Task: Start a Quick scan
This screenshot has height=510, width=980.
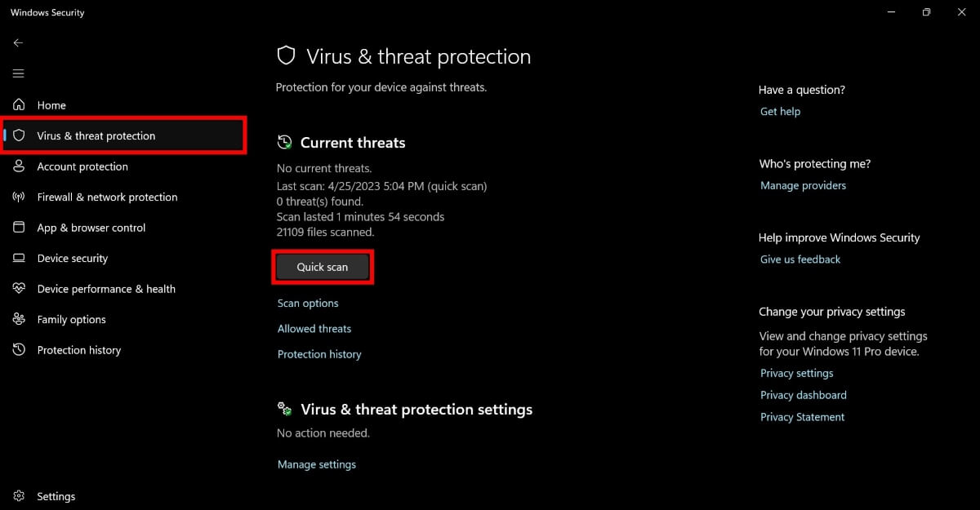Action: point(323,267)
